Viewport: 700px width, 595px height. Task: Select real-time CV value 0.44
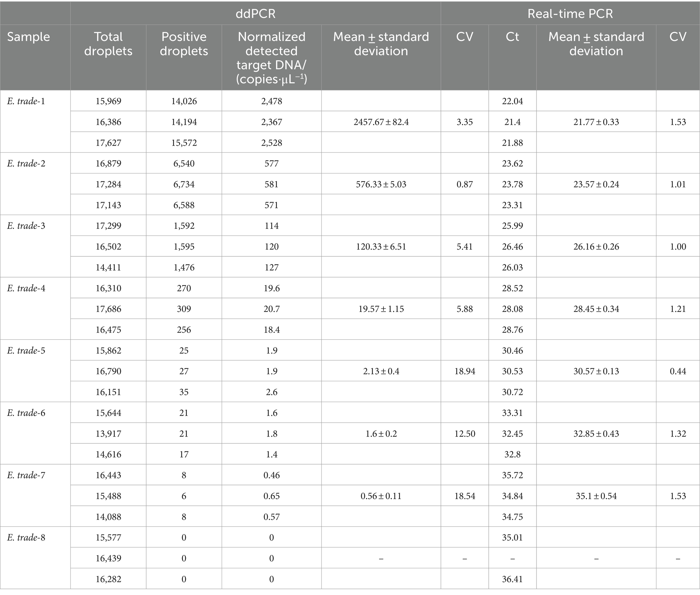point(678,371)
